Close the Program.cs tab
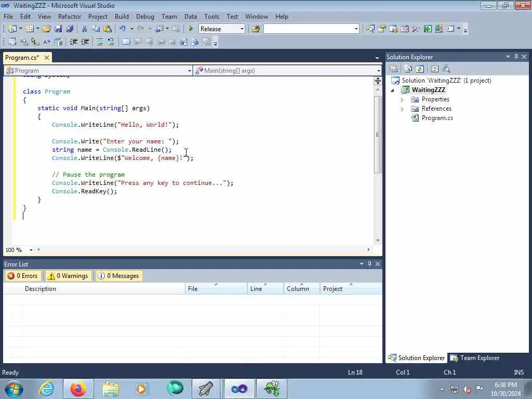This screenshot has height=399, width=532. [x=47, y=58]
